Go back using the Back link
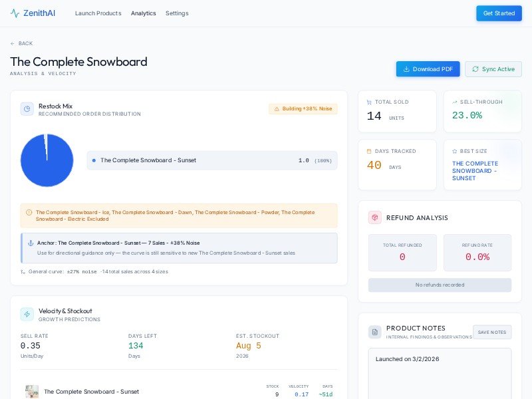Viewport: 532px width, 399px height. tap(21, 43)
